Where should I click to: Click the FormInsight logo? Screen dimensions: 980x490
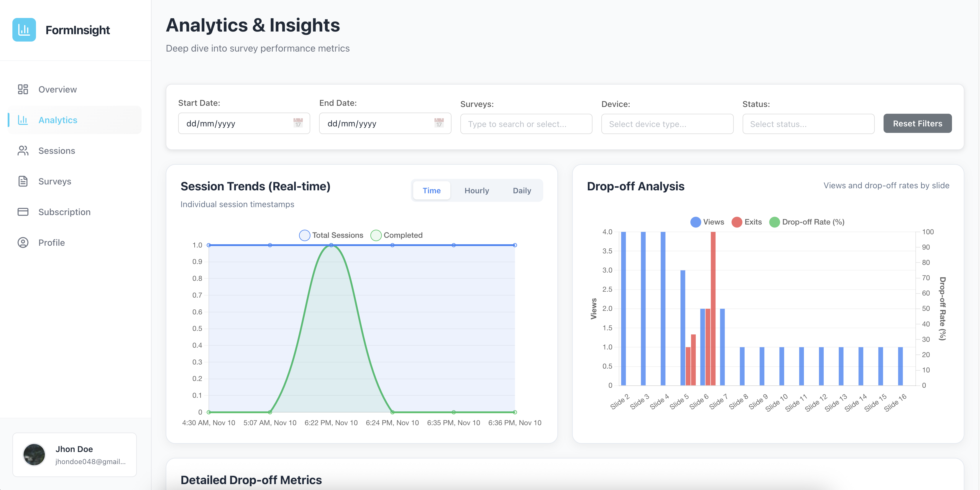coord(24,30)
